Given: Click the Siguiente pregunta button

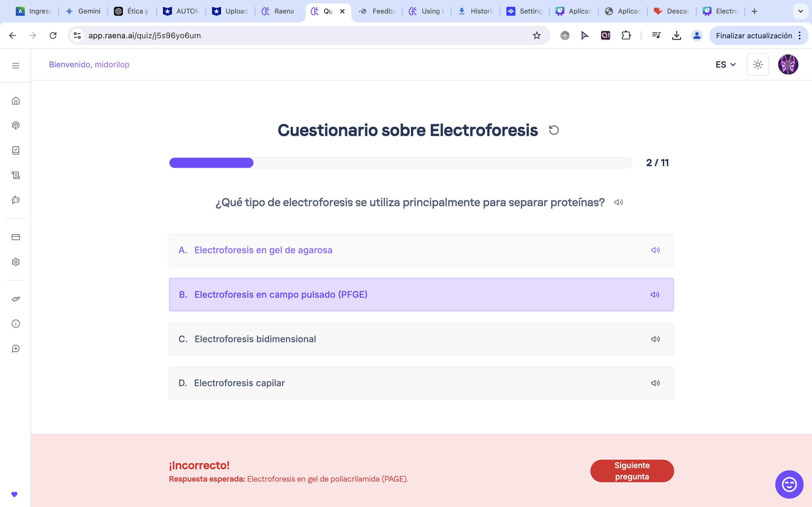Looking at the screenshot, I should pos(632,471).
